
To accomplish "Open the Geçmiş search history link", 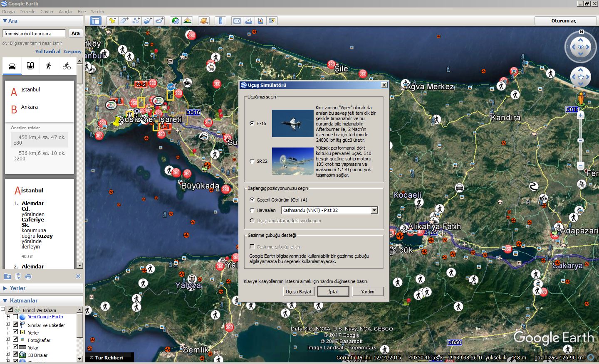I will click(72, 52).
